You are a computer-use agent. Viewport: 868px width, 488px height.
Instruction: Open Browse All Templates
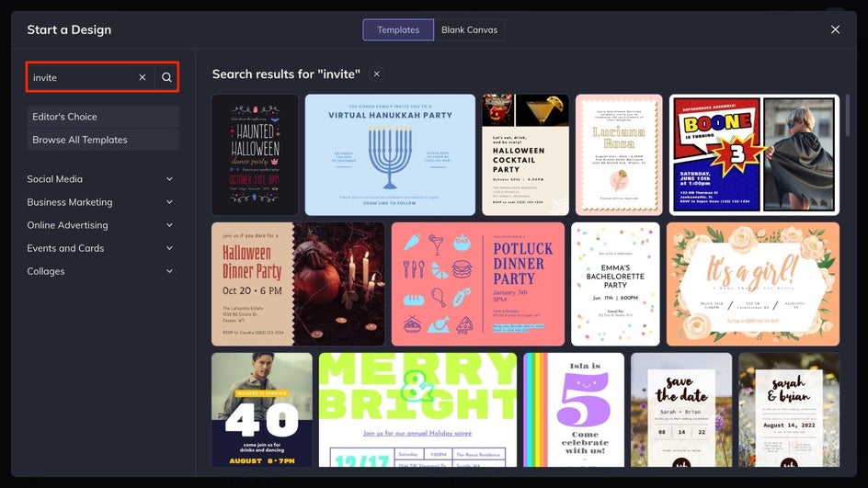[102, 140]
